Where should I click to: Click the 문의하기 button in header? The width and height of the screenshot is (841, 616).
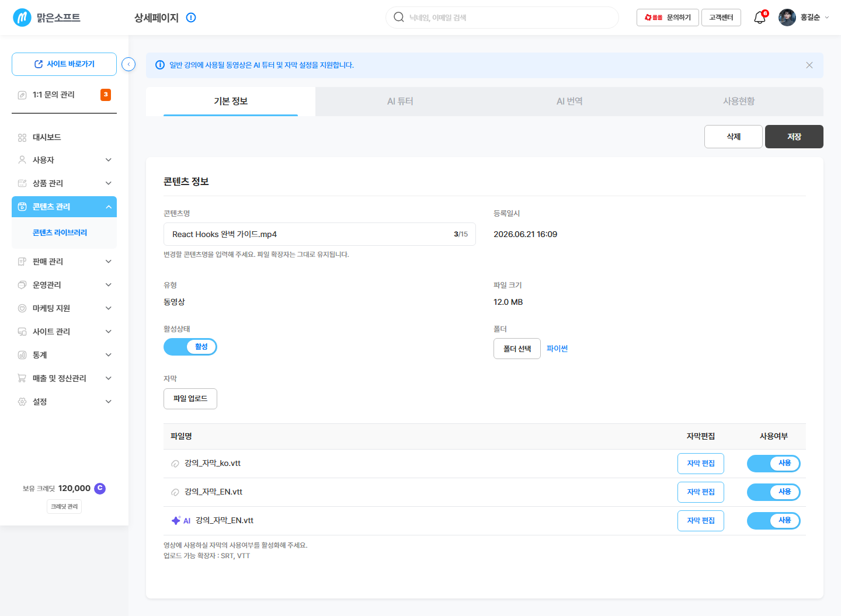[x=668, y=18]
